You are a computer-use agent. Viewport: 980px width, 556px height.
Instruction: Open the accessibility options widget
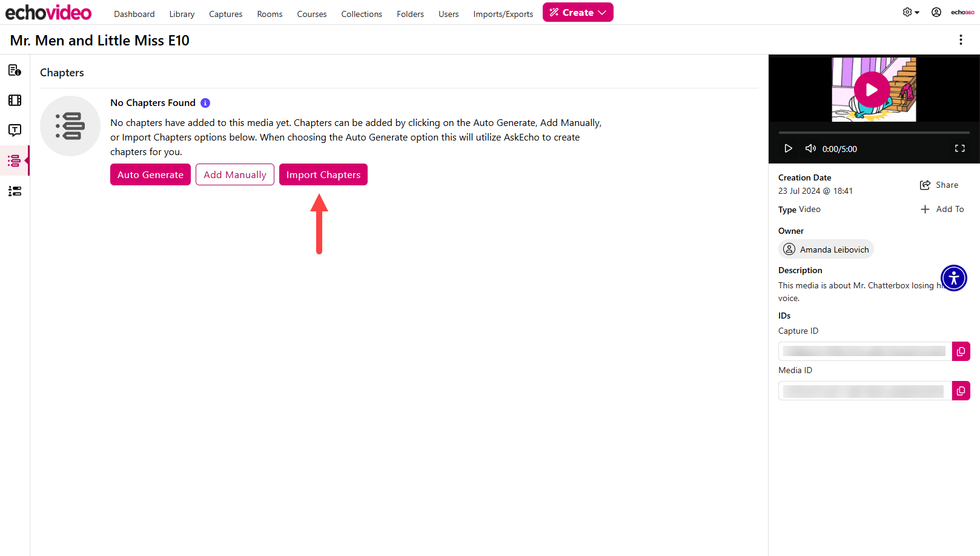(953, 278)
